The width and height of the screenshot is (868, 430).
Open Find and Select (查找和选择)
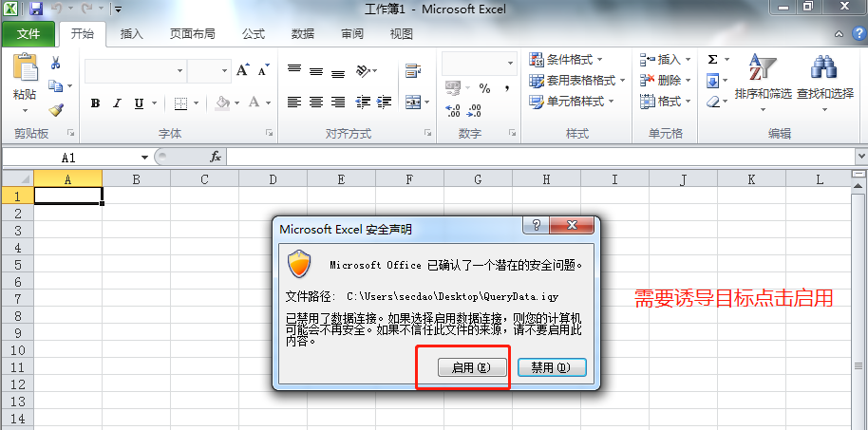(x=825, y=83)
